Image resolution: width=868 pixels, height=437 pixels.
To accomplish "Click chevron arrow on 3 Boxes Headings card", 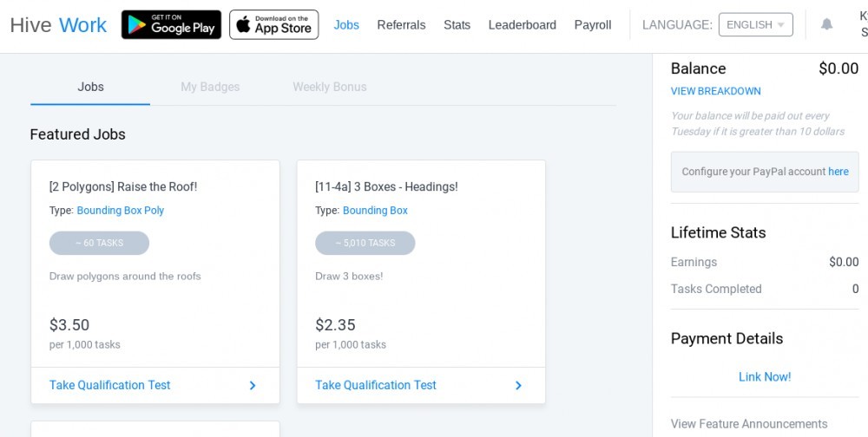I will pos(518,386).
